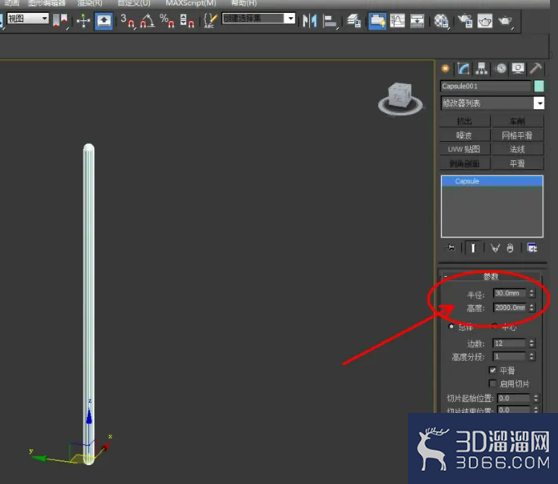Open the Schematic View icon
Screen dimensions: 558x484
[417, 21]
